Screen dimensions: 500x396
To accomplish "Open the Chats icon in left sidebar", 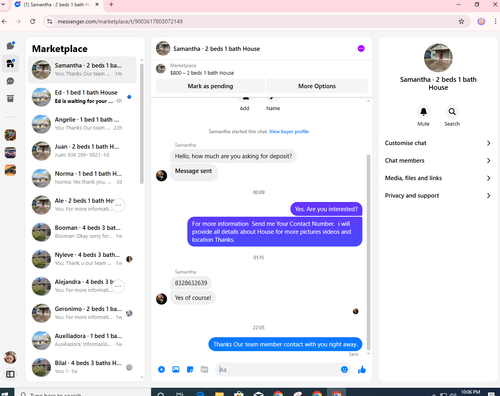I will point(10,45).
